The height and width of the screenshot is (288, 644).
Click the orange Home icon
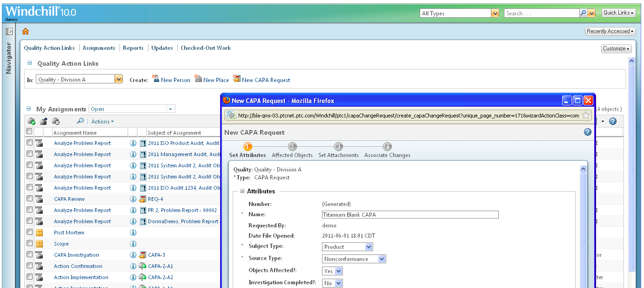26,31
